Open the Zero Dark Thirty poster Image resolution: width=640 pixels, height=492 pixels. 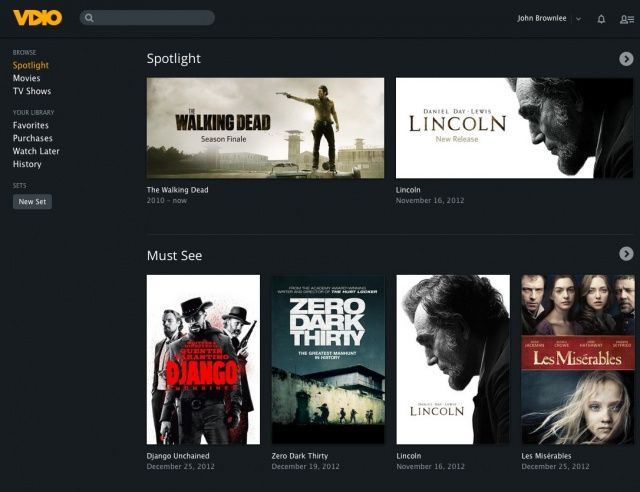[x=328, y=359]
